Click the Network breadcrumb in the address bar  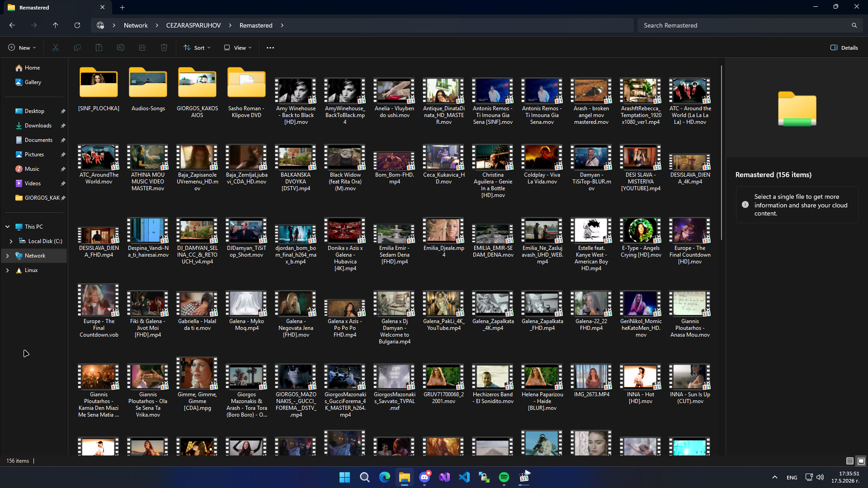click(x=136, y=25)
